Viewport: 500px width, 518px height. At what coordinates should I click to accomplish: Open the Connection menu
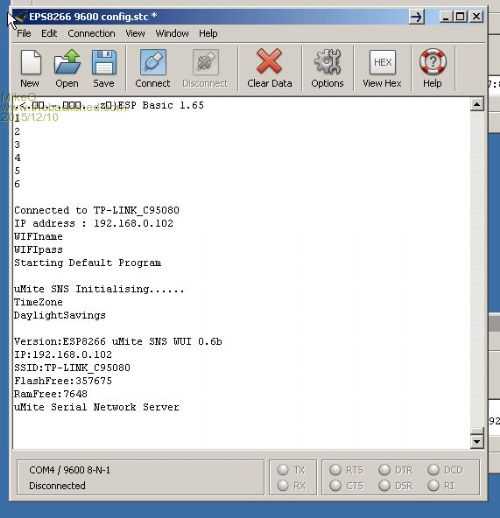pyautogui.click(x=91, y=33)
